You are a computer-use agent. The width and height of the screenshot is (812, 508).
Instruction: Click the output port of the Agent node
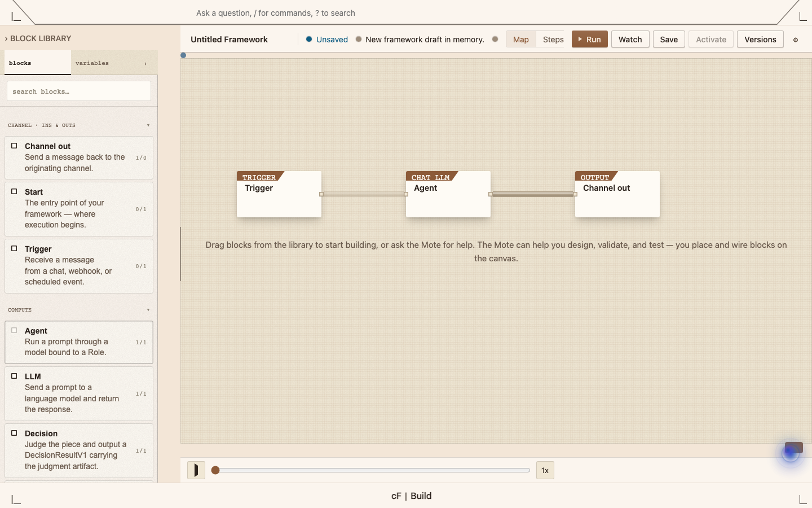click(491, 194)
